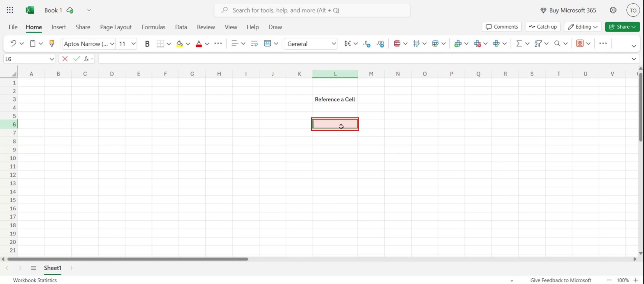
Task: Click the Undo icon
Action: coord(13,43)
